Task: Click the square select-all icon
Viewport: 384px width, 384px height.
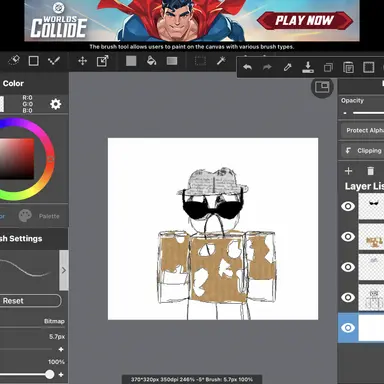Action: [368, 67]
